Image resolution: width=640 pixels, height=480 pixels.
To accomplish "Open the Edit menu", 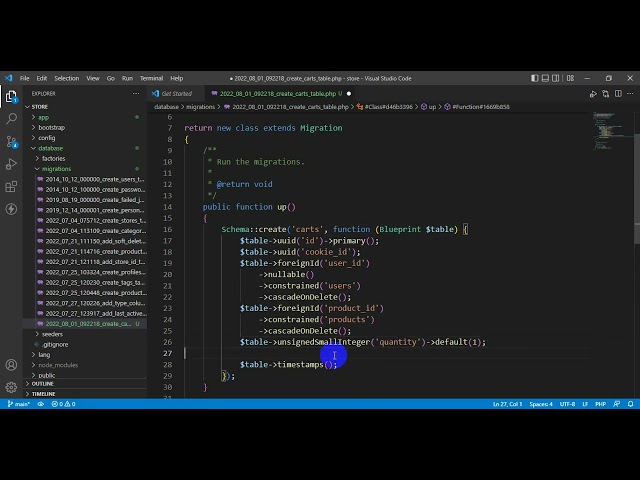I will (42, 78).
